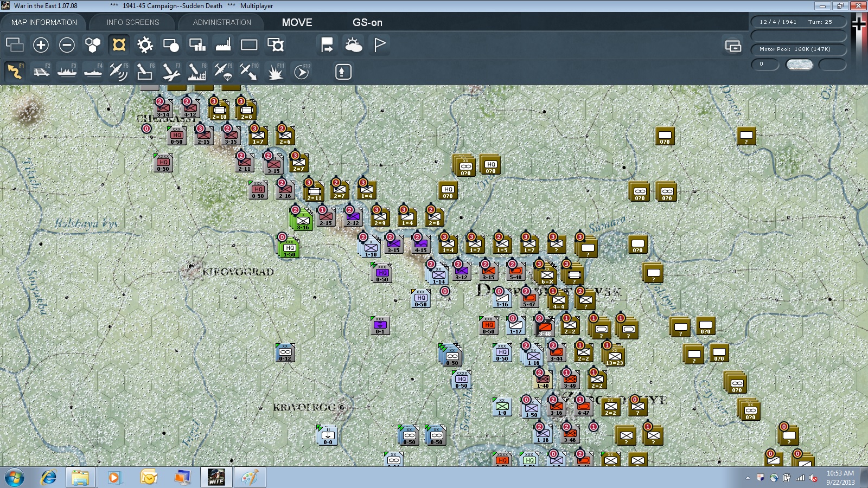Open Internet Explorer from the taskbar
This screenshot has height=488, width=868.
49,478
